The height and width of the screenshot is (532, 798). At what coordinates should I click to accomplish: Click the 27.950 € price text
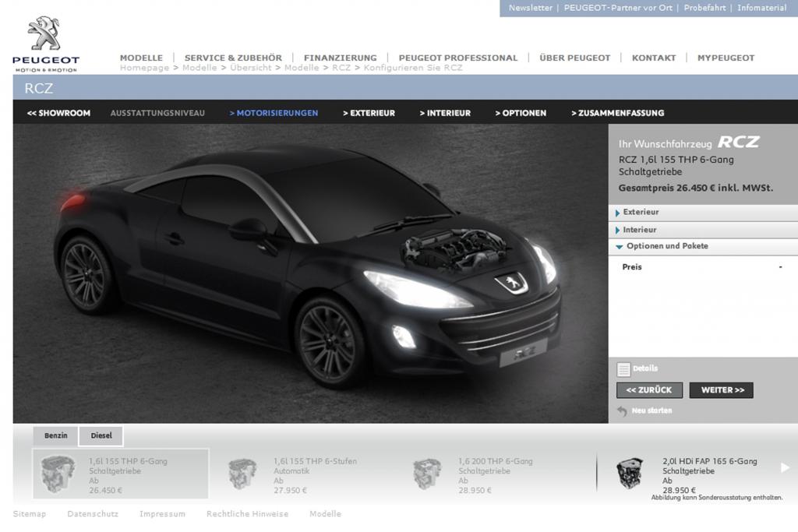pos(290,490)
